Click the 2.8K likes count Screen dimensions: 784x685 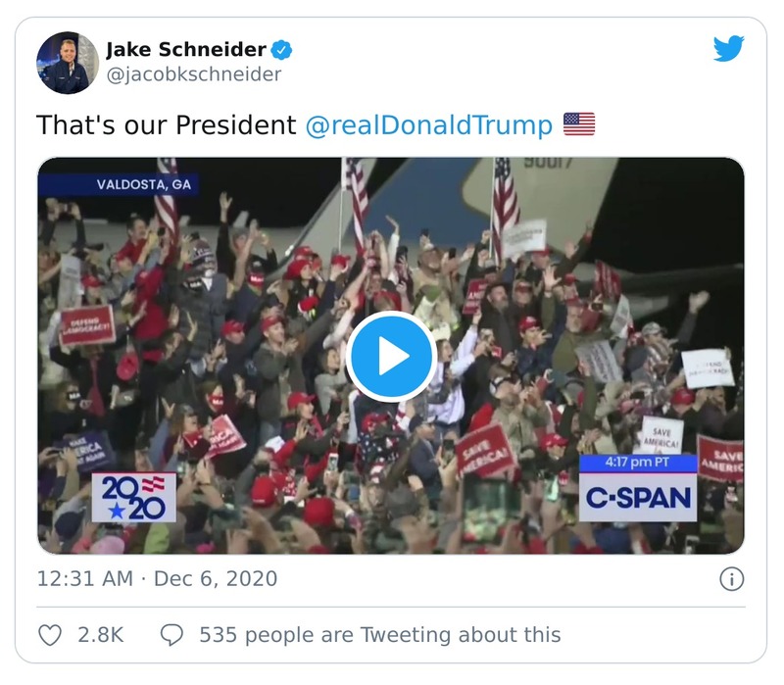100,635
